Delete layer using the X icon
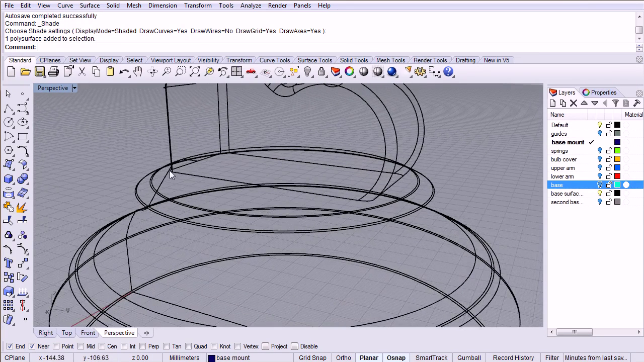This screenshot has height=362, width=644. point(574,103)
